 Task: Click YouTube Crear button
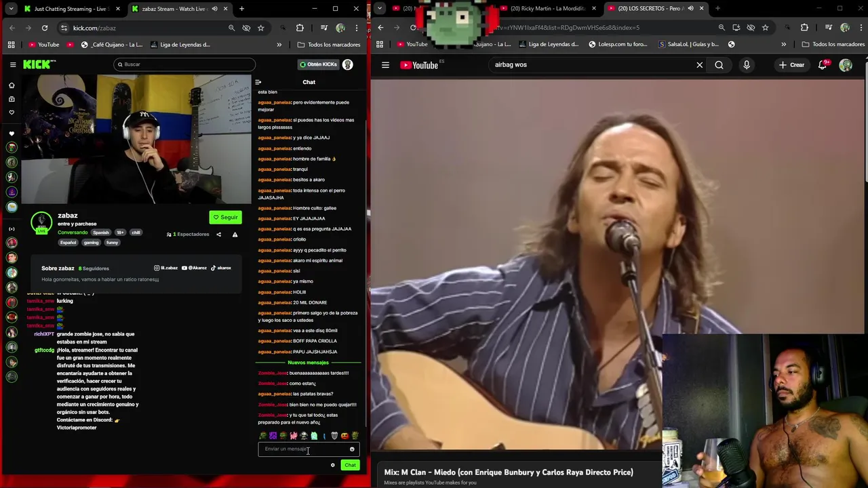(x=791, y=65)
